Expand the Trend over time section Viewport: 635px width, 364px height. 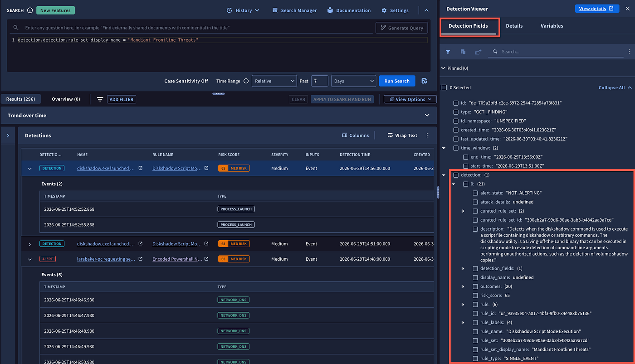[x=427, y=116]
